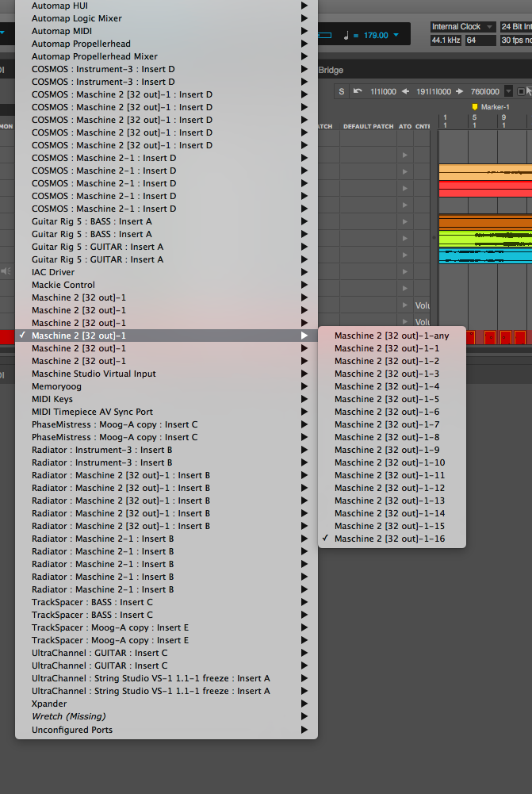The image size is (532, 794).
Task: Click the 44.1 kHz sample rate field
Action: point(446,40)
